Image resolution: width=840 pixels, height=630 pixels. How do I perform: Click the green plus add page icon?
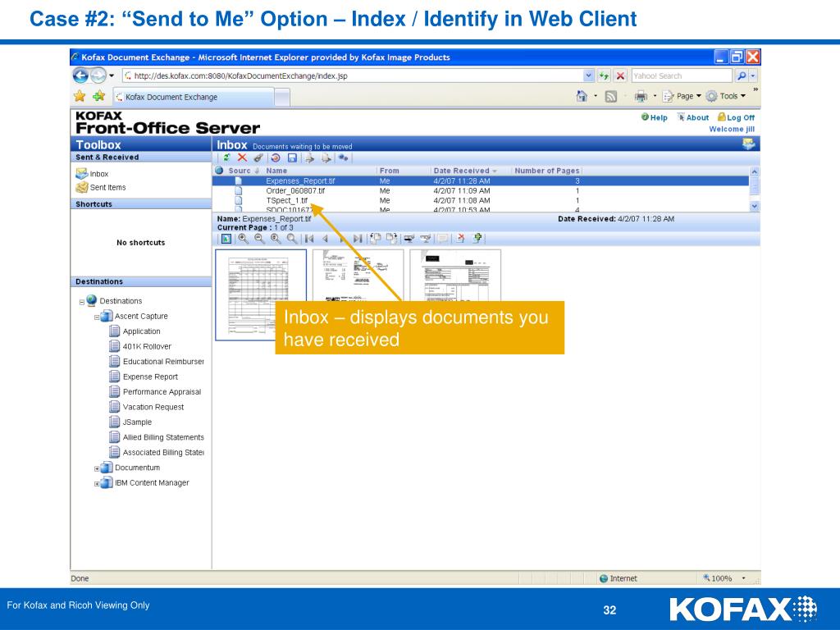(x=477, y=239)
